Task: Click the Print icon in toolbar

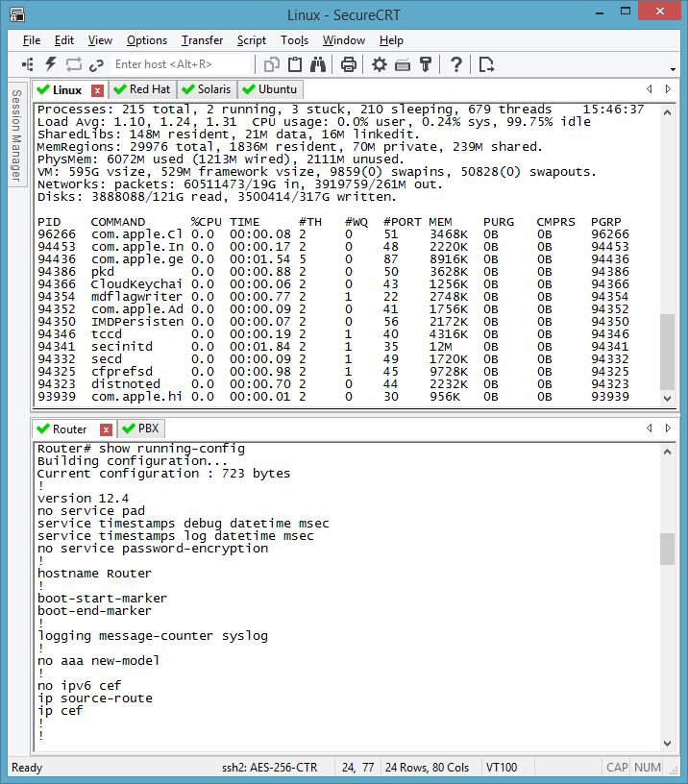Action: 349,64
